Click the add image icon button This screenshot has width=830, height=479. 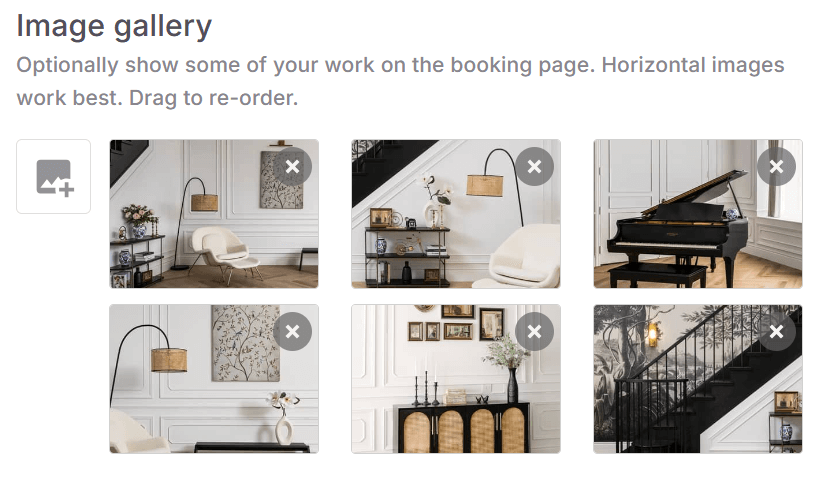click(x=53, y=177)
